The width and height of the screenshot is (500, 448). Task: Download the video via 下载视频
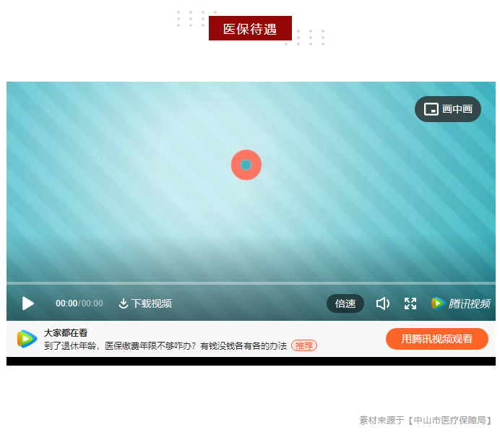coord(145,303)
